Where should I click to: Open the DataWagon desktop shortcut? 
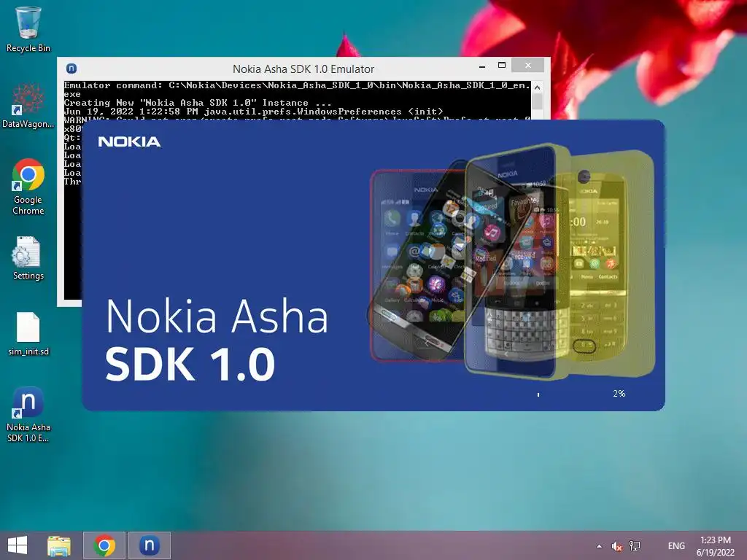coord(28,105)
